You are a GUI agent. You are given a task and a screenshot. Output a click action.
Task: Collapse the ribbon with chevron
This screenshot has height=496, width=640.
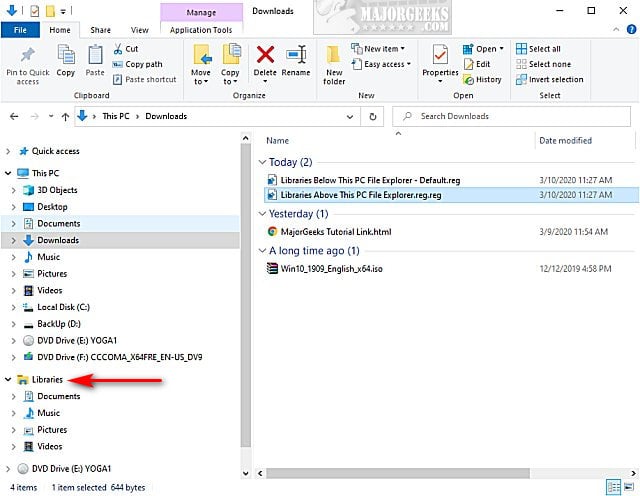coord(616,29)
